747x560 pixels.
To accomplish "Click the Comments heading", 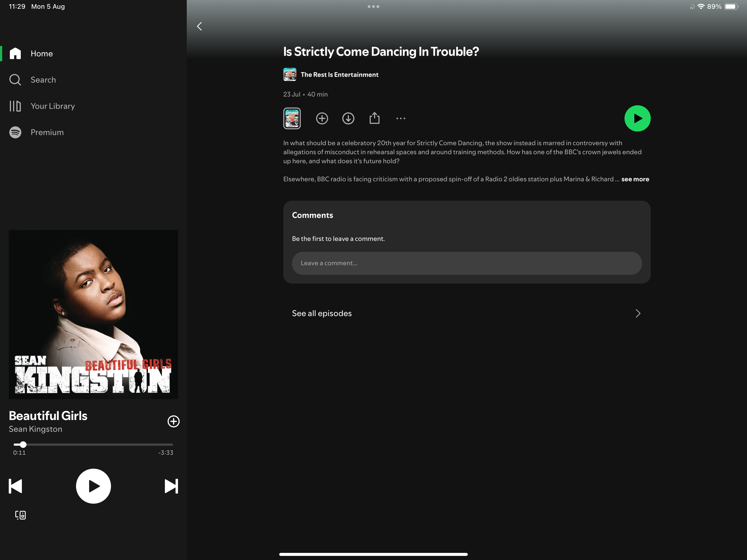I will [312, 215].
